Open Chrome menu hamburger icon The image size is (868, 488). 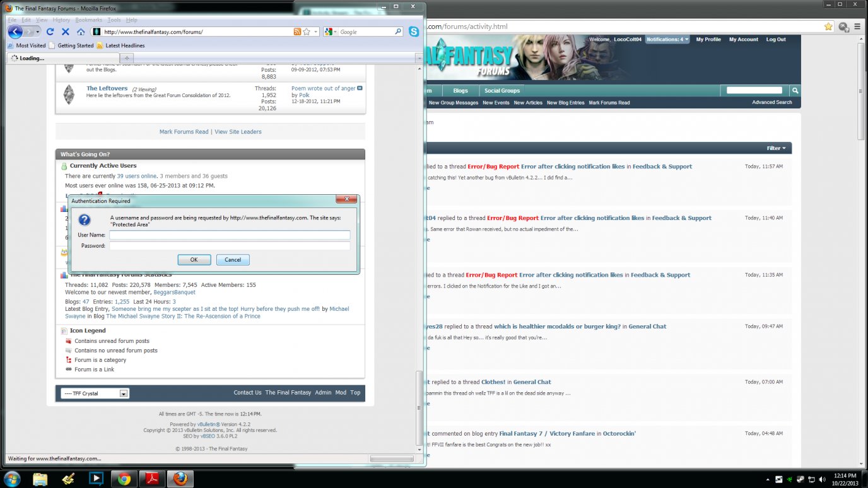click(857, 26)
